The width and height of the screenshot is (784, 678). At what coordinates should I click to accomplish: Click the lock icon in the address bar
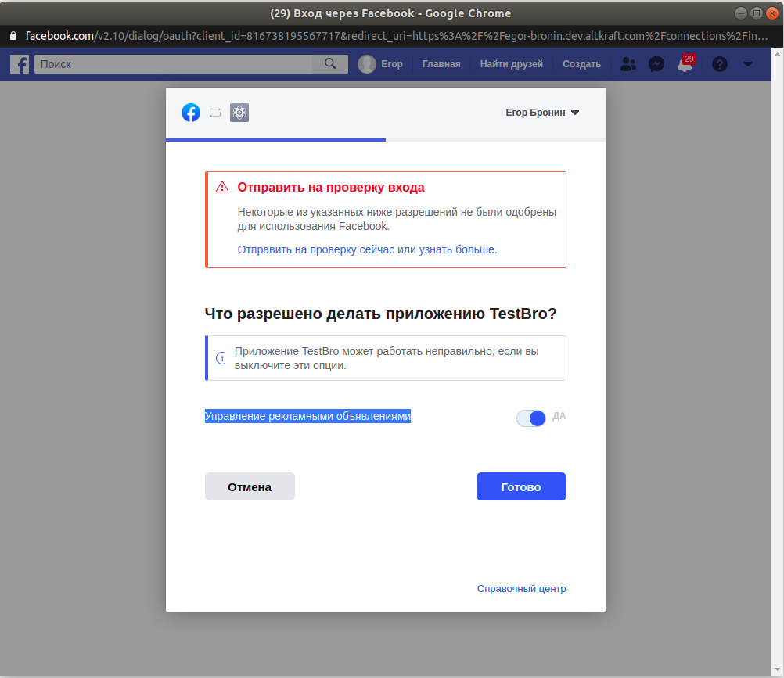pos(13,36)
